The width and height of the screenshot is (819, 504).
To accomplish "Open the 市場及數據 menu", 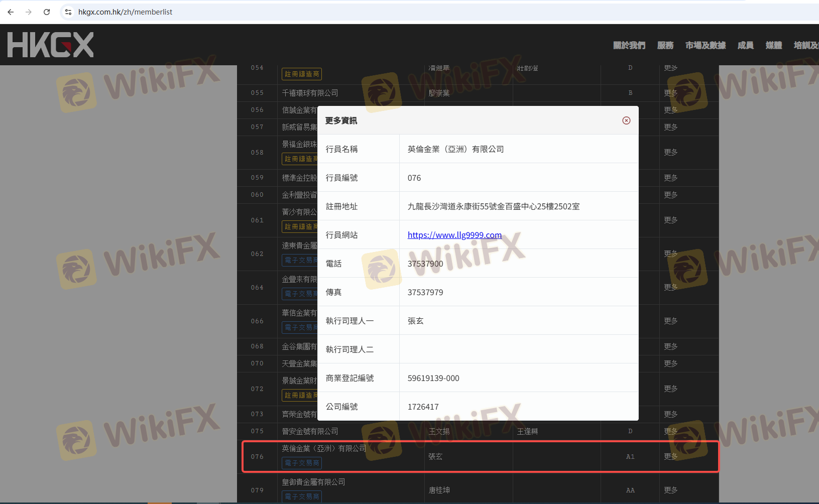I will (x=705, y=45).
